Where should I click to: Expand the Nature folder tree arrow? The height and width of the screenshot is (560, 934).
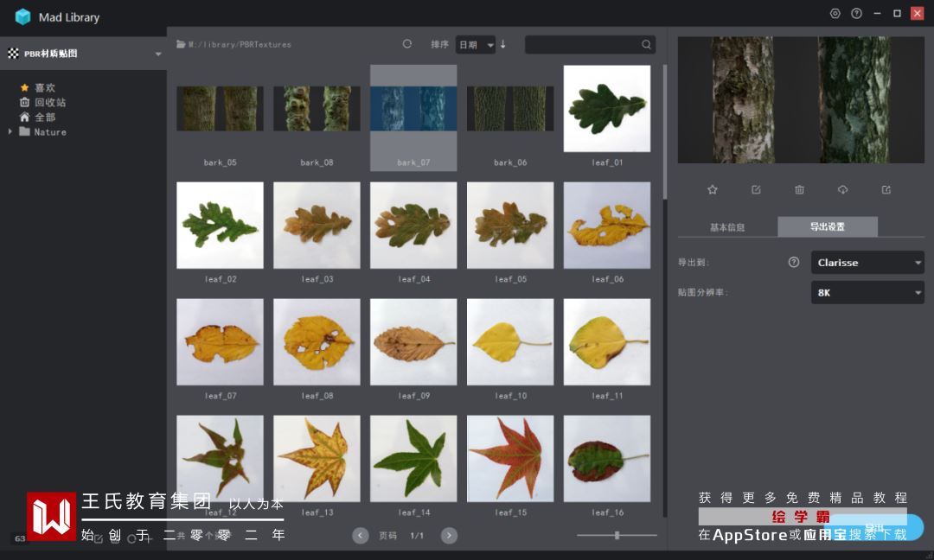10,131
